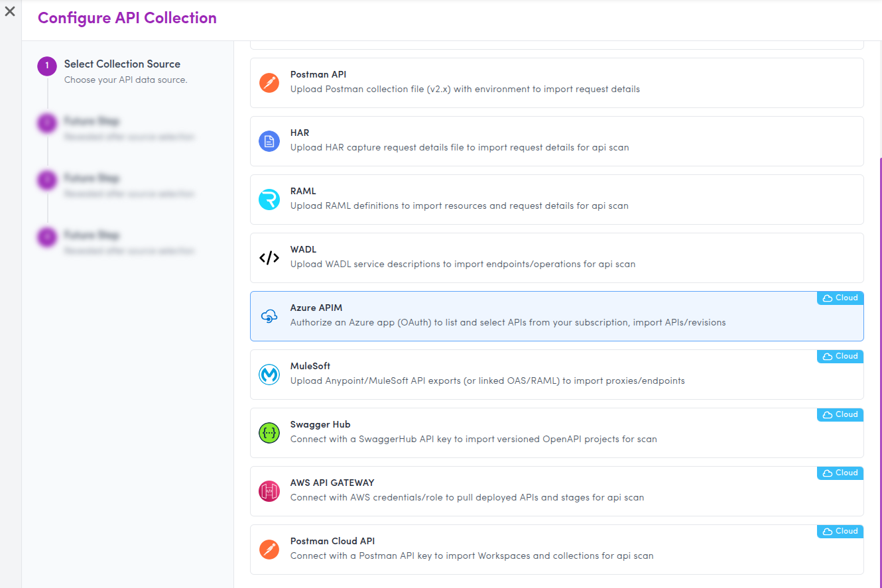The width and height of the screenshot is (882, 588).
Task: Click the Swagger Hub green icon
Action: [x=269, y=433]
